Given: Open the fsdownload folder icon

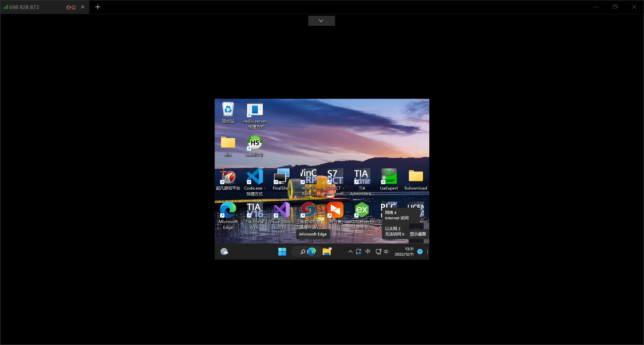Looking at the screenshot, I should 416,180.
